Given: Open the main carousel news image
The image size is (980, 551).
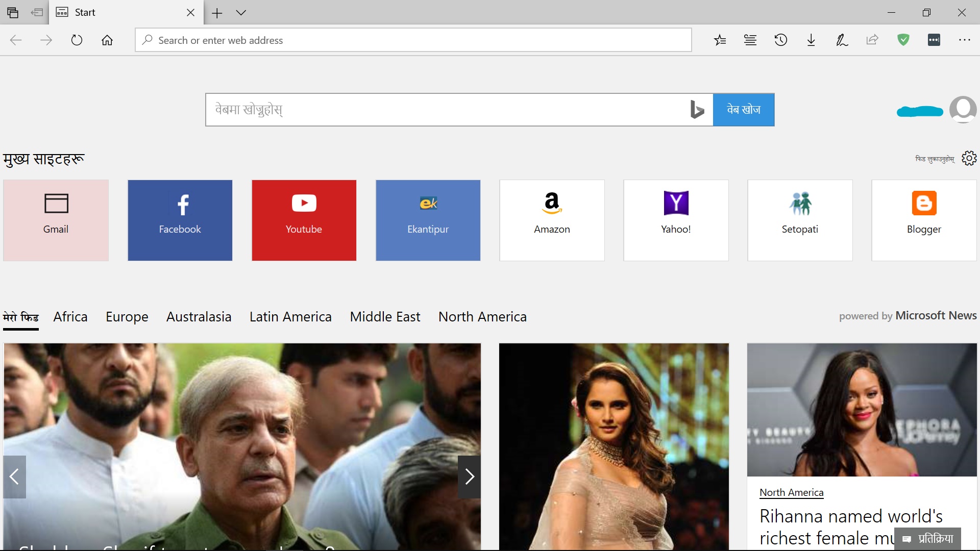Looking at the screenshot, I should [242, 446].
